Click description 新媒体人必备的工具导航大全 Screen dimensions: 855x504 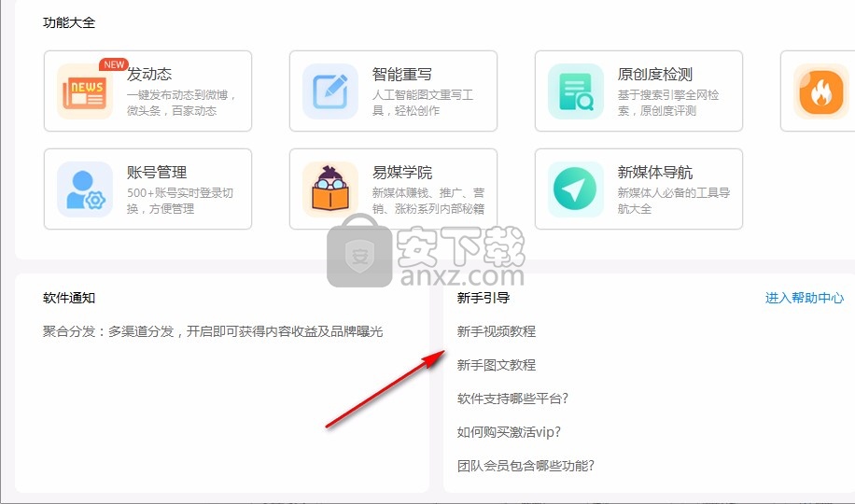click(x=673, y=201)
